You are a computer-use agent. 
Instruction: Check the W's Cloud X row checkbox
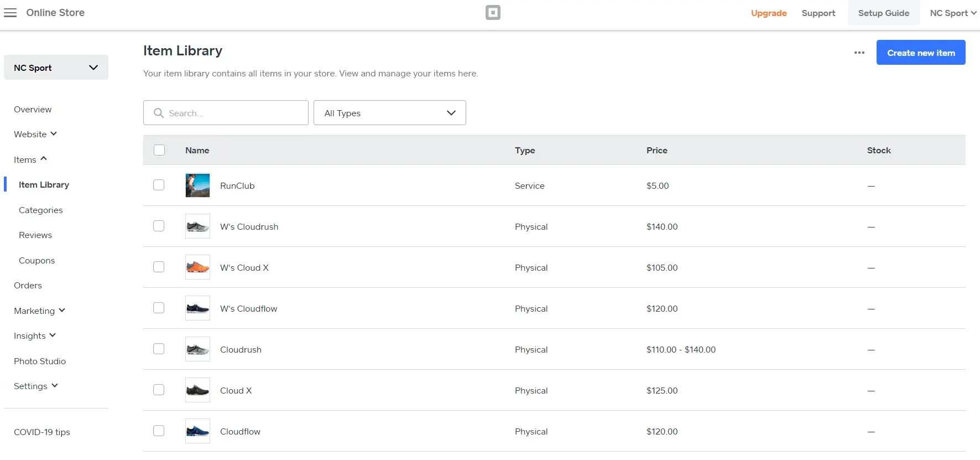[159, 267]
